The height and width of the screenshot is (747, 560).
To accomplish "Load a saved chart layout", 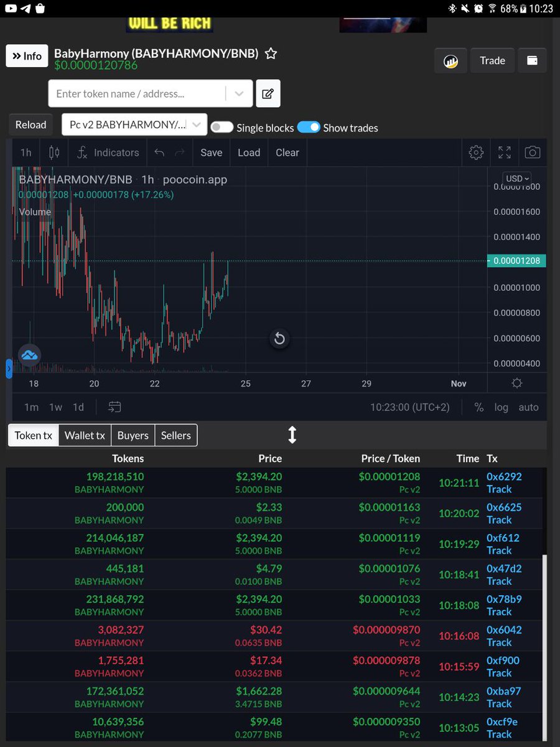I will tap(249, 153).
